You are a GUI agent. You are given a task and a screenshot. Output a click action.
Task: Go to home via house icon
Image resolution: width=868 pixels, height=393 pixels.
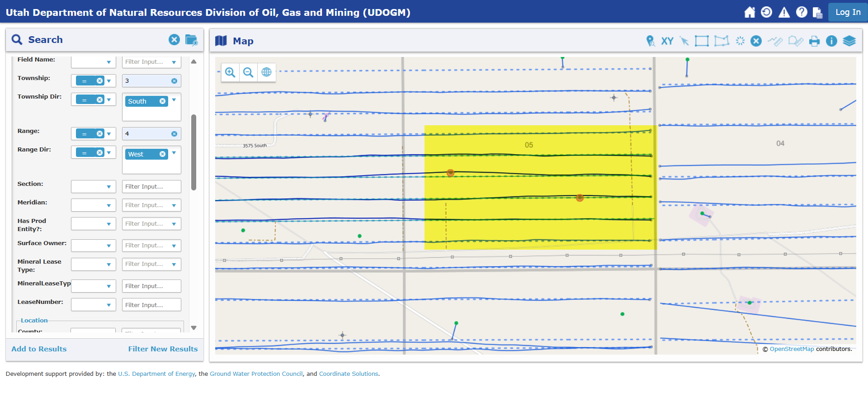(750, 12)
